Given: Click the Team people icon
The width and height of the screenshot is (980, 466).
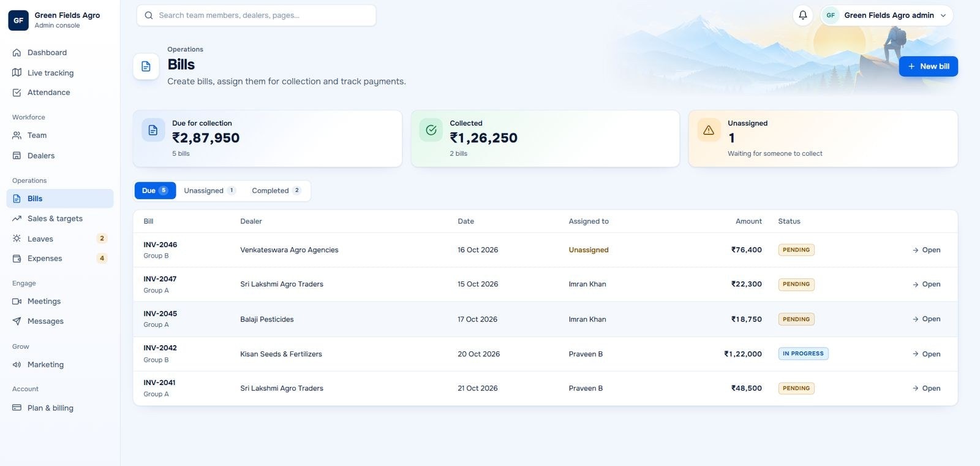Looking at the screenshot, I should (17, 136).
